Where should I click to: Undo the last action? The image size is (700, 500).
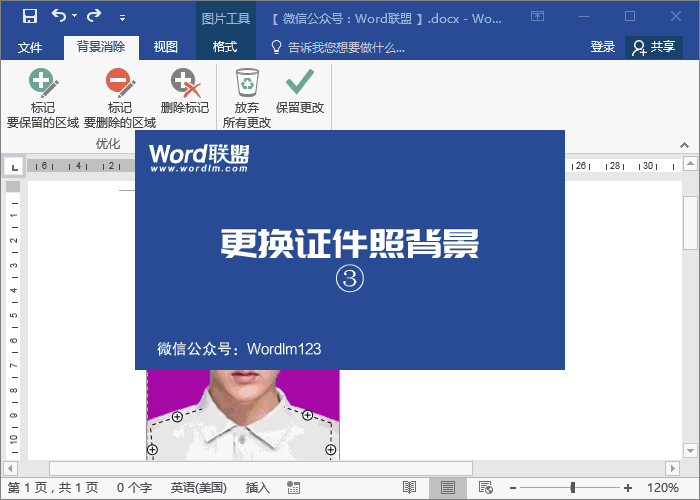(59, 16)
